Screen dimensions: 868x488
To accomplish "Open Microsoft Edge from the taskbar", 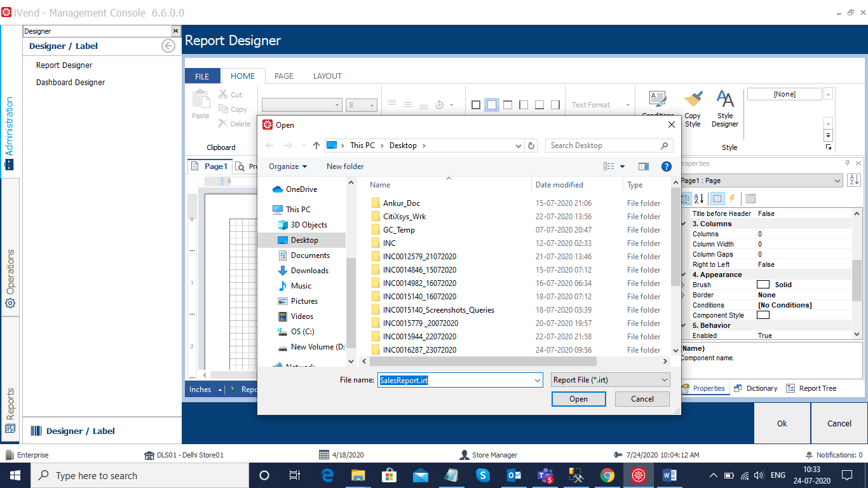I will pos(327,475).
